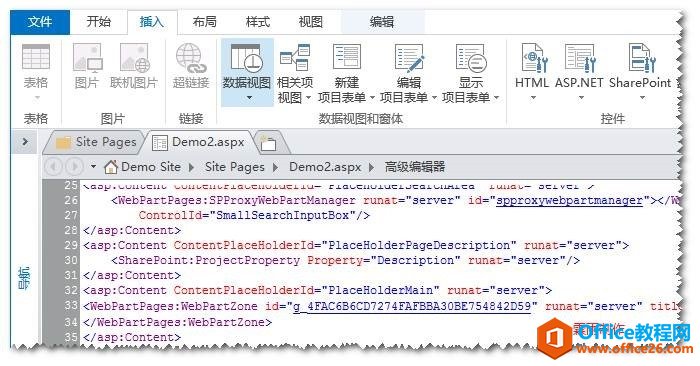Open the 文件 file menu tab
The width and height of the screenshot is (700, 366).
[x=40, y=22]
